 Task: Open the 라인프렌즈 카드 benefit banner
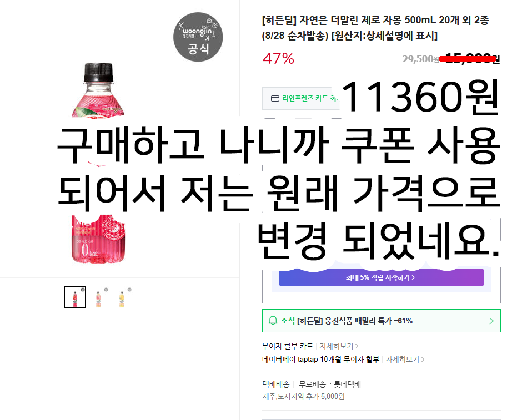301,98
